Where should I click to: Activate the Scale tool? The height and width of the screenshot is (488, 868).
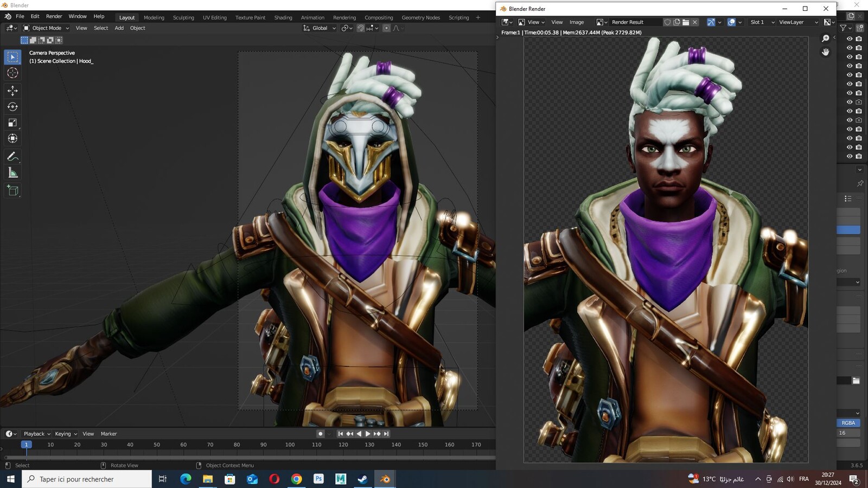click(x=12, y=123)
